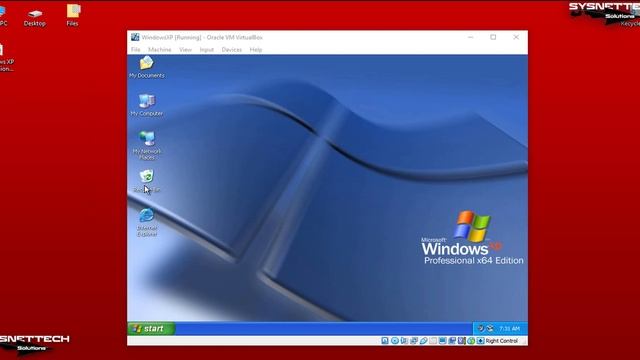Open the Help menu
Viewport: 640px width, 360px height.
pos(256,50)
